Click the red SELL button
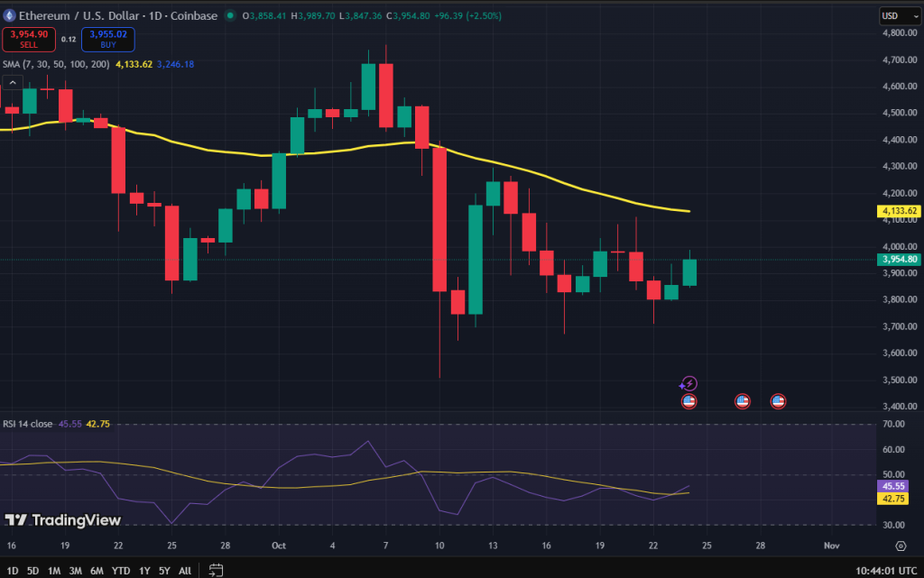924x578 pixels. [x=28, y=40]
